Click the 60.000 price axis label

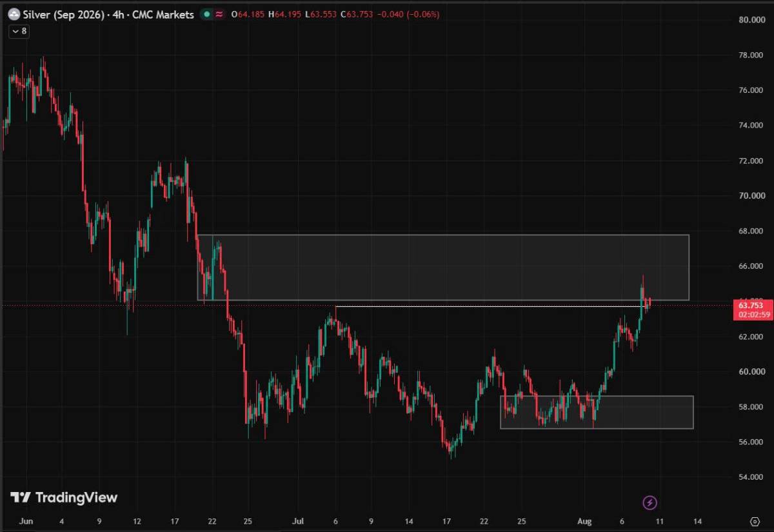tap(751, 371)
